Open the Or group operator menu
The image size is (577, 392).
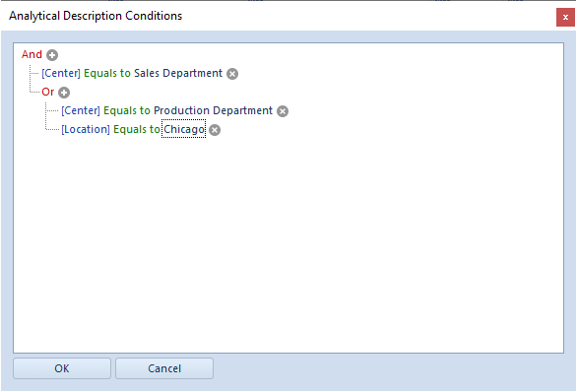coord(48,92)
